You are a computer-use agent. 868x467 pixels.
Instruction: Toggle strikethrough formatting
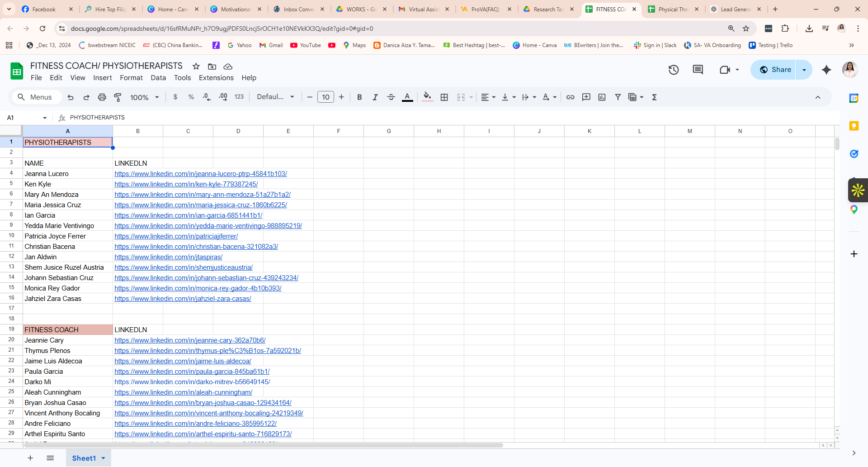click(x=391, y=97)
